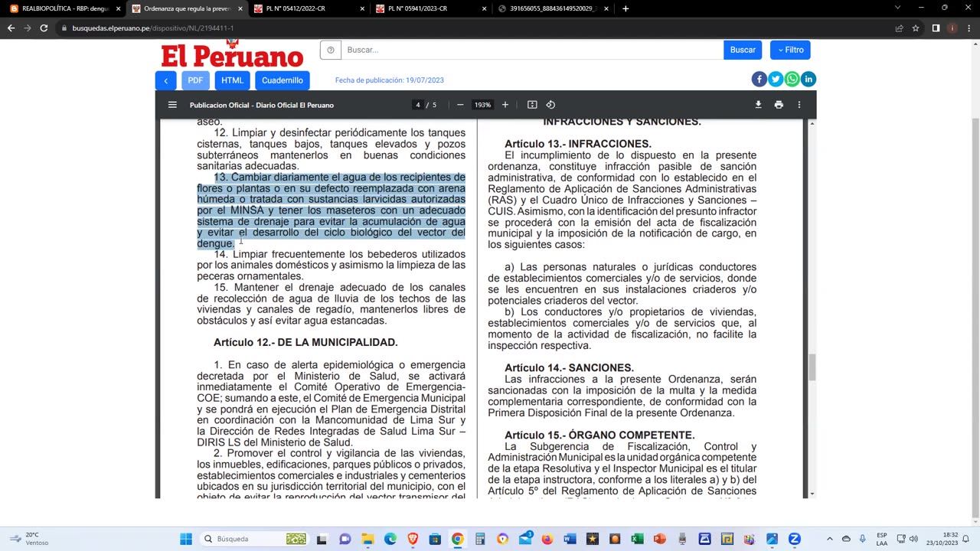Open the Windows Start menu
980x551 pixels.
point(186,539)
